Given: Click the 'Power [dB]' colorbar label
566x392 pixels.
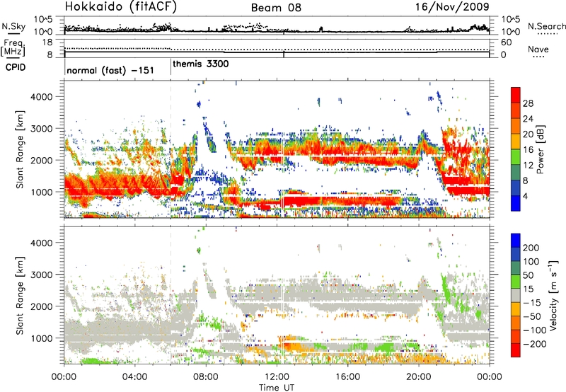Looking at the screenshot, I should pos(540,149).
